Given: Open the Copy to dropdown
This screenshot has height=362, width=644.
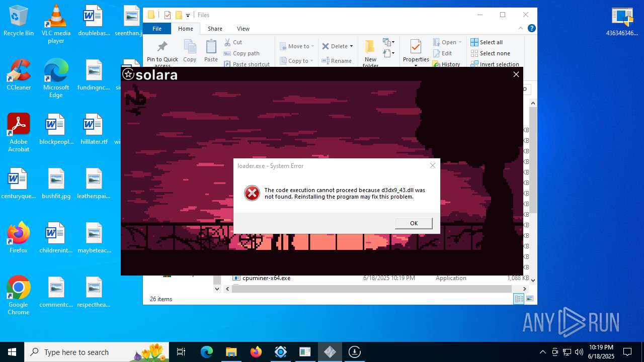Looking at the screenshot, I should coord(297,61).
